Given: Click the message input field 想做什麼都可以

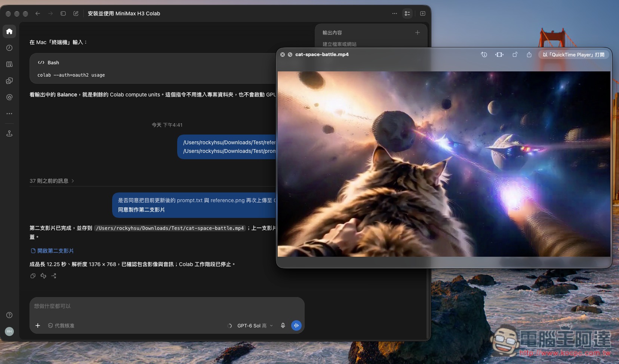Looking at the screenshot, I should [167, 306].
